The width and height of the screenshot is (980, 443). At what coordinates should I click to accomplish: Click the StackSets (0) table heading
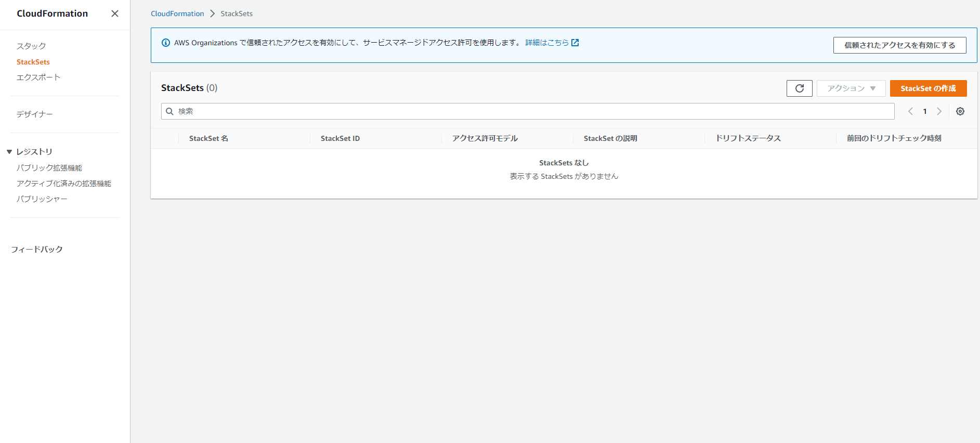(189, 88)
